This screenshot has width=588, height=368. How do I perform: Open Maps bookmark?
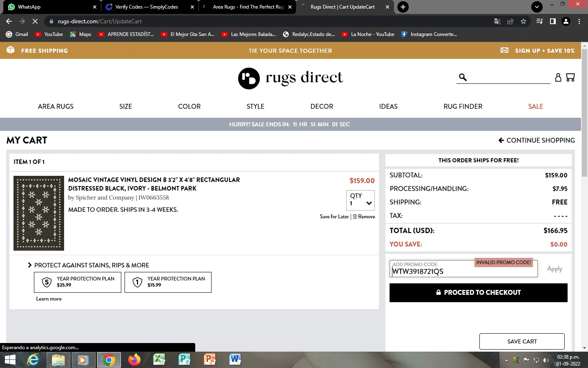click(x=80, y=34)
